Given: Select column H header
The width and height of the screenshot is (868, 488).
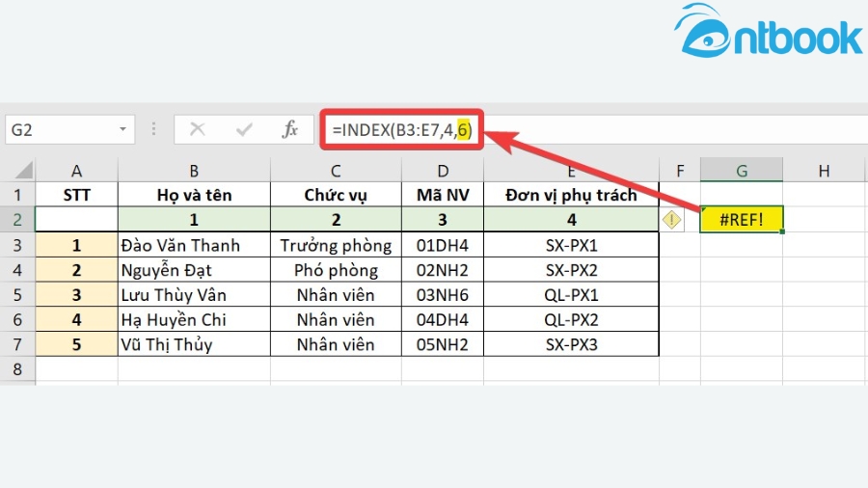Looking at the screenshot, I should pos(824,171).
